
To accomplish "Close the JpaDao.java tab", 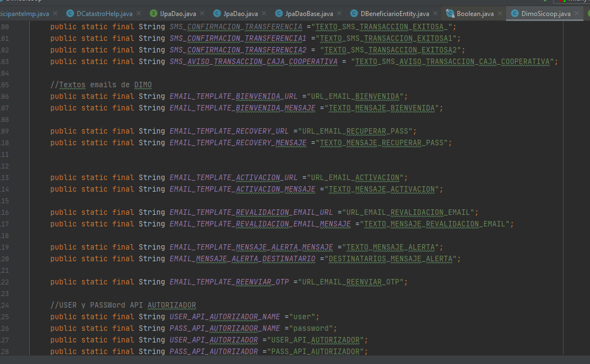I will coord(265,13).
